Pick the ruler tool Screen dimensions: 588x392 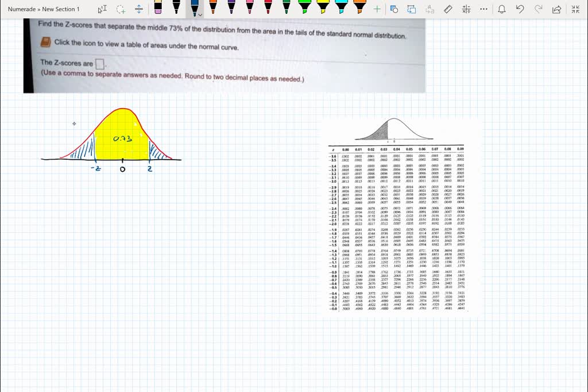(x=448, y=9)
